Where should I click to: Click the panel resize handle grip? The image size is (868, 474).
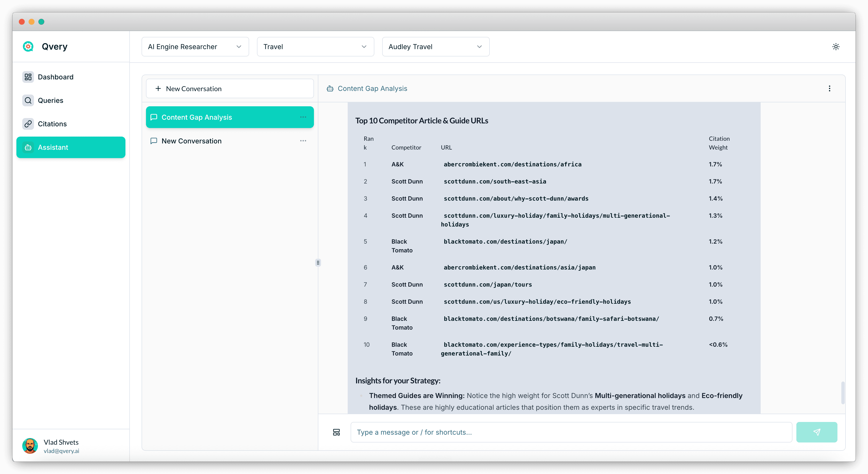(318, 263)
